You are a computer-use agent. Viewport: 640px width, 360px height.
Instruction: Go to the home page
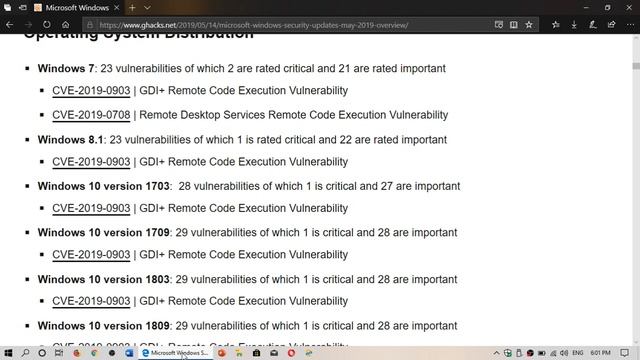coord(66,25)
